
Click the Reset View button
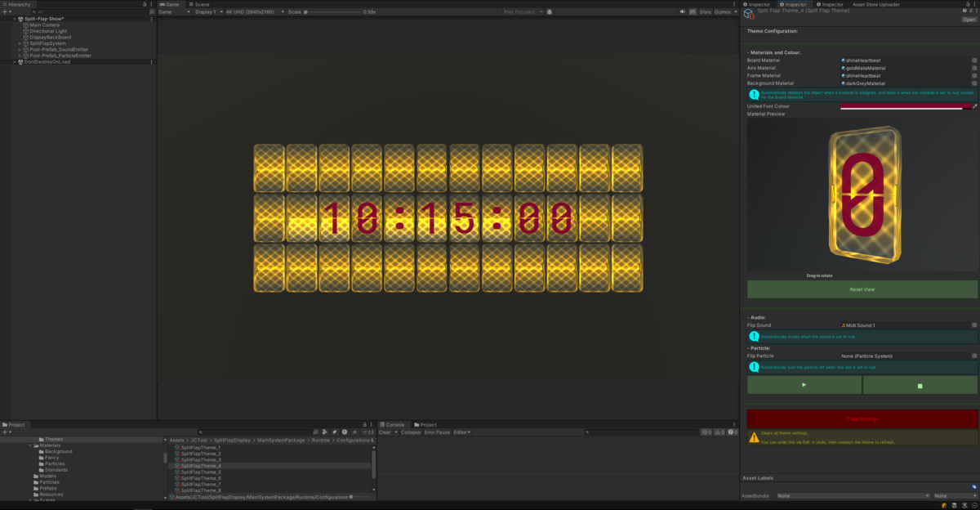point(862,289)
